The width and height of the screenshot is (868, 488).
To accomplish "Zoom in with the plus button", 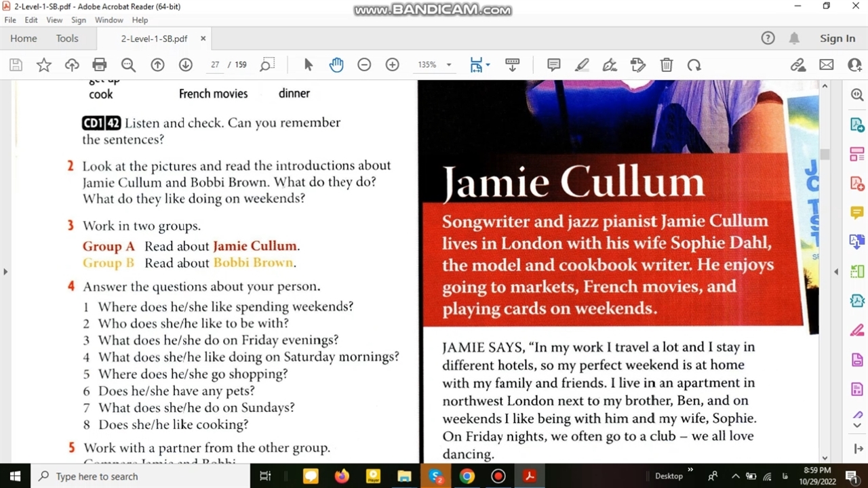I will coord(392,65).
